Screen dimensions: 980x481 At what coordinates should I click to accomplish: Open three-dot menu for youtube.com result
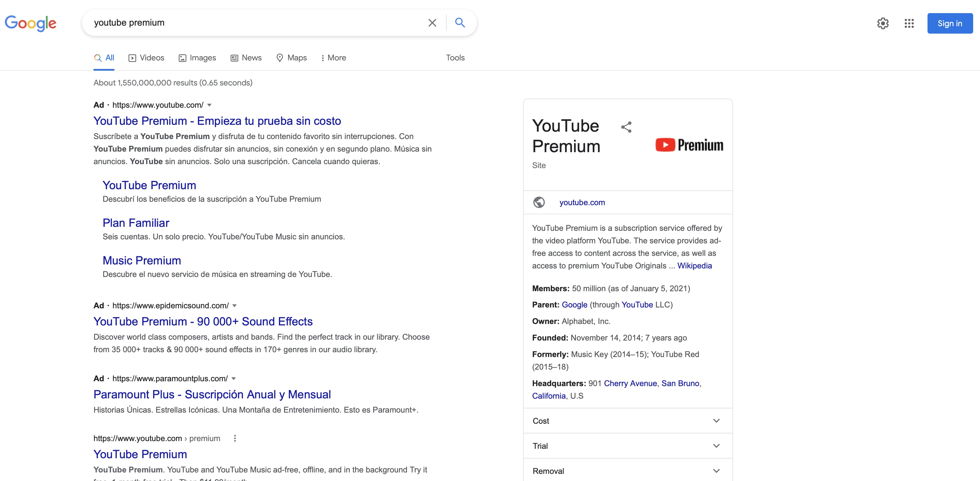235,439
